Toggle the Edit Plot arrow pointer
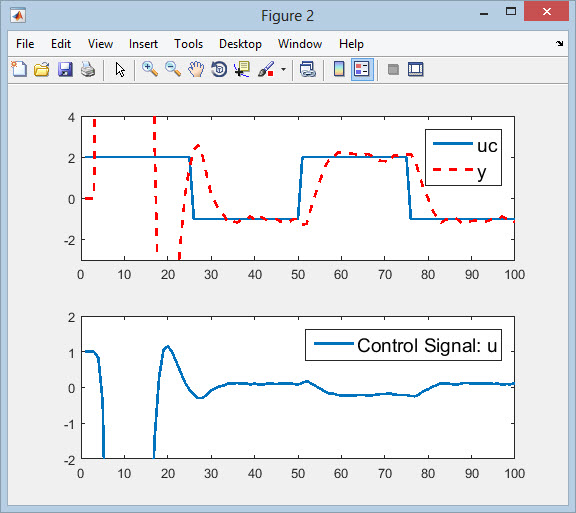This screenshot has width=576, height=513. (120, 69)
